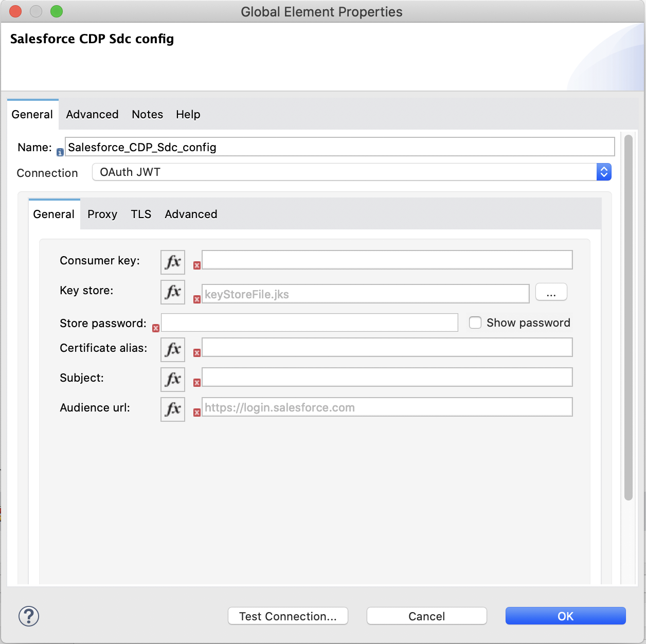Focus the Subject input field
This screenshot has width=646, height=644.
387,377
